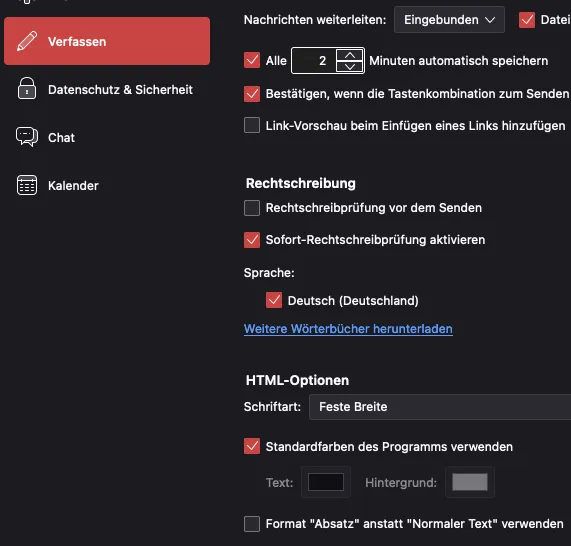This screenshot has width=571, height=546.
Task: Increase auto-save minutes with up arrow
Action: [x=350, y=55]
